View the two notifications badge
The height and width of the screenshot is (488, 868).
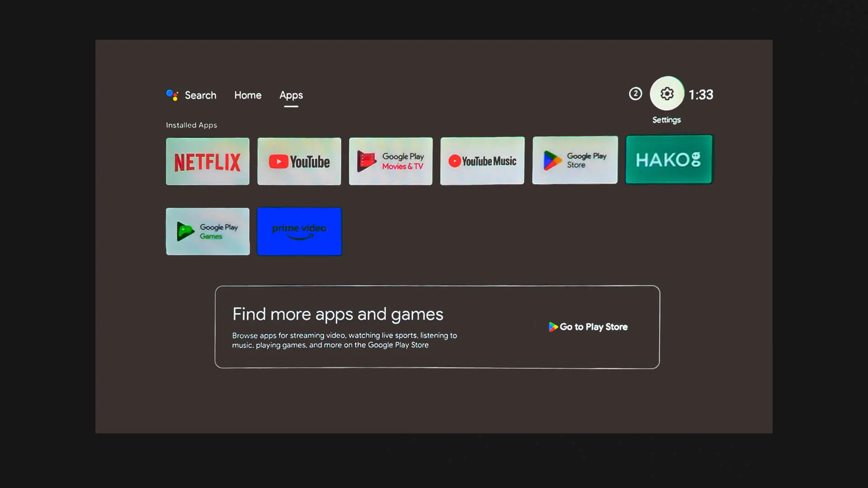coord(635,94)
